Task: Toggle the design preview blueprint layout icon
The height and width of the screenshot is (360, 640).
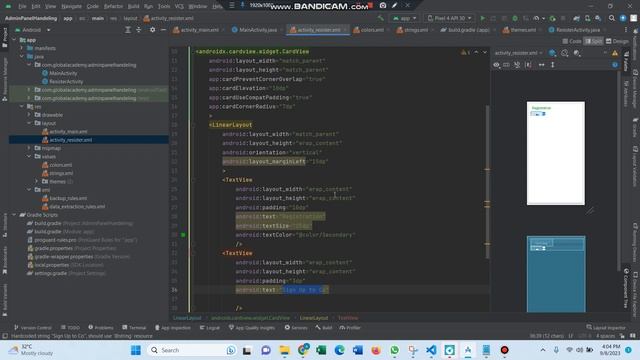Action: click(507, 65)
